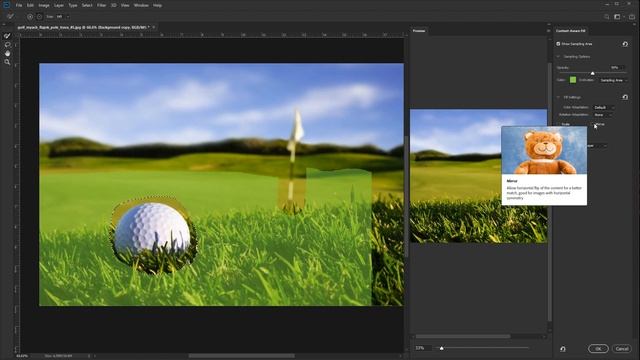The image size is (640, 360).
Task: Click the sampling brush preset icon in options bar
Action: coord(10,16)
